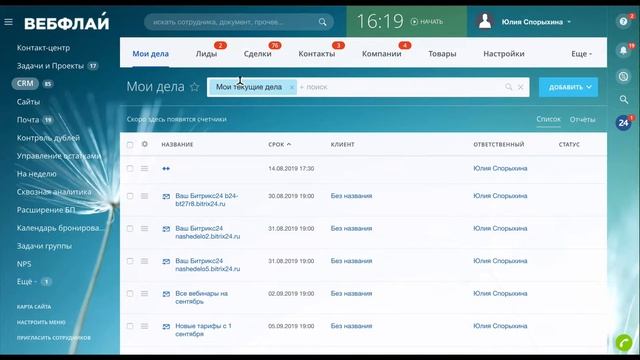Open the NPS sidebar item

[x=24, y=264]
